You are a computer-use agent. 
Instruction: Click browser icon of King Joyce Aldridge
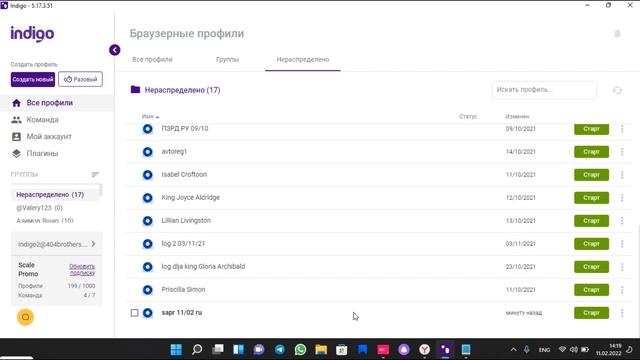[147, 198]
